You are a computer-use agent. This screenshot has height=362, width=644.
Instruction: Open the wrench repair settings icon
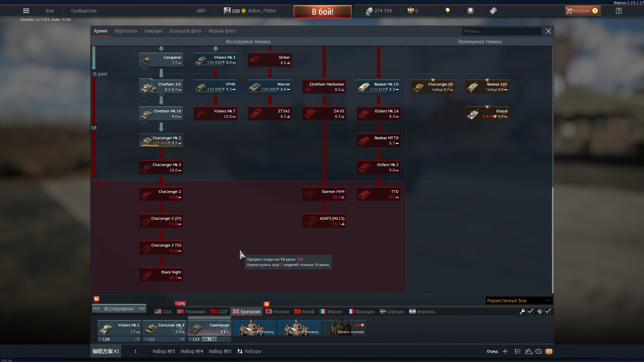[522, 311]
